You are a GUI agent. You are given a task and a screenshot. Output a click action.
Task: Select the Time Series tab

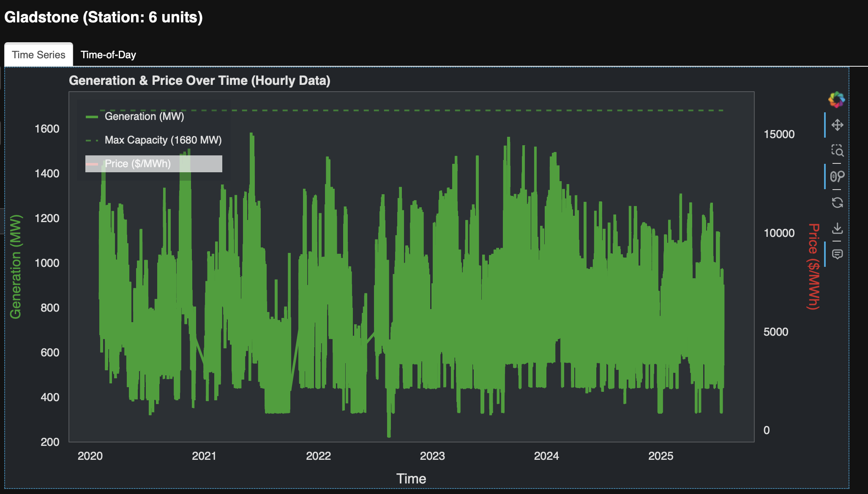[38, 55]
